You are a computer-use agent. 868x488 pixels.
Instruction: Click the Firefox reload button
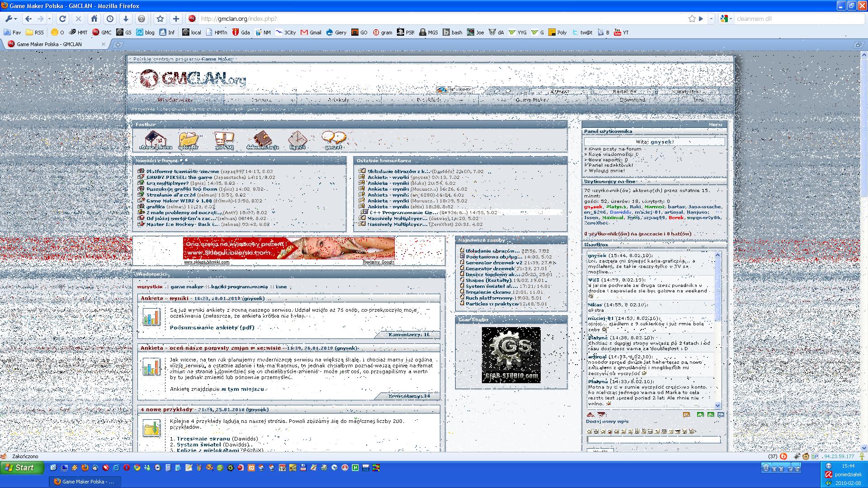pyautogui.click(x=63, y=19)
